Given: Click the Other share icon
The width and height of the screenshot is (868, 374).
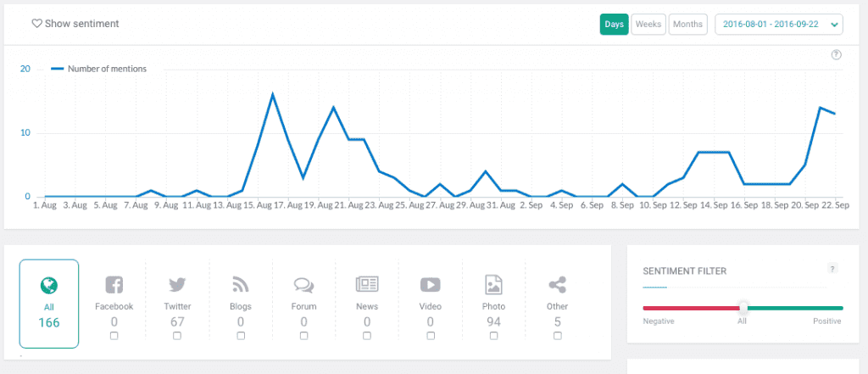Looking at the screenshot, I should point(557,285).
